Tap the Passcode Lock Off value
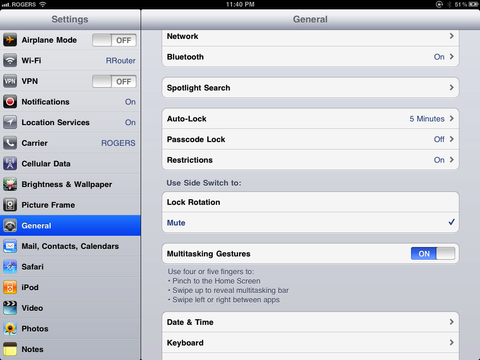 click(x=439, y=139)
